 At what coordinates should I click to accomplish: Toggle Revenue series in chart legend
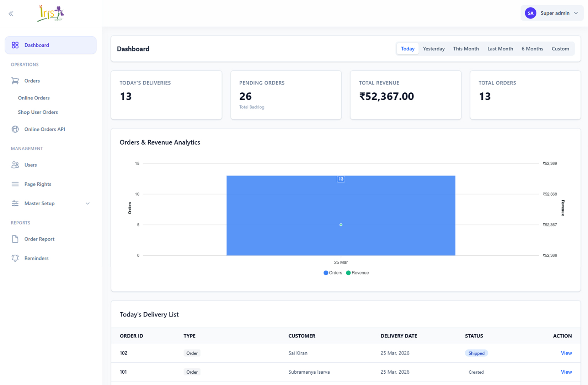click(357, 273)
